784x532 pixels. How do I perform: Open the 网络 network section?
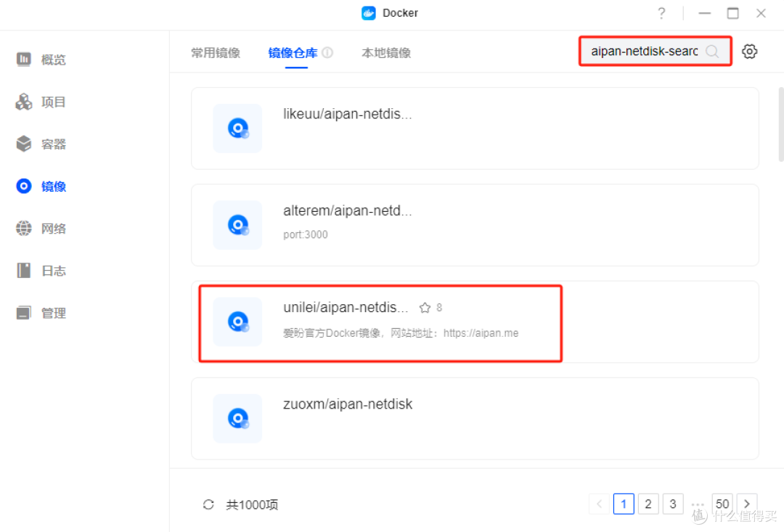tap(41, 229)
